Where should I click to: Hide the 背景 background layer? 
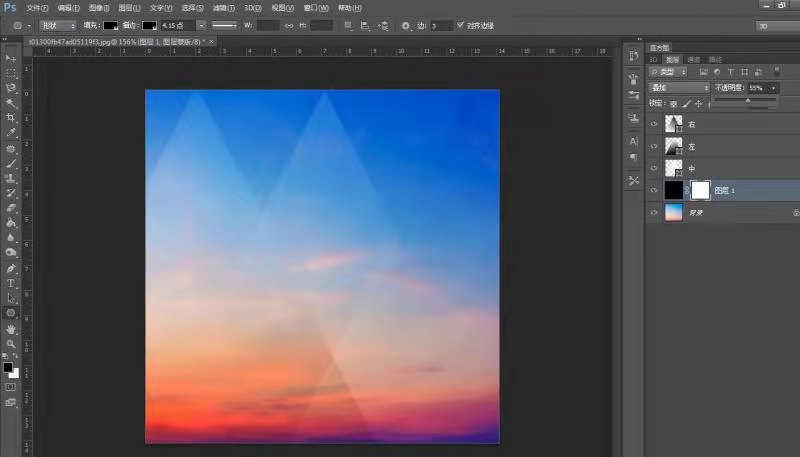click(654, 212)
